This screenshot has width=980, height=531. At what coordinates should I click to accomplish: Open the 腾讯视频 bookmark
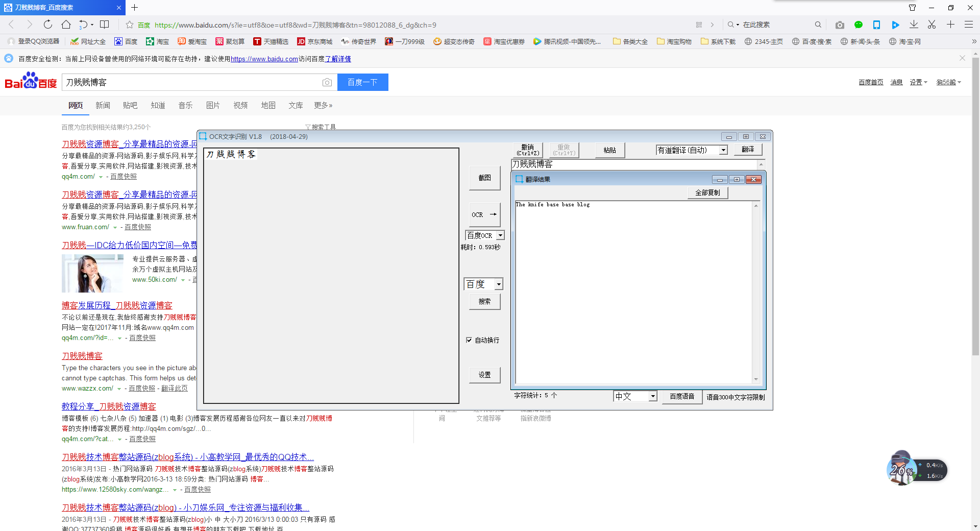click(567, 41)
